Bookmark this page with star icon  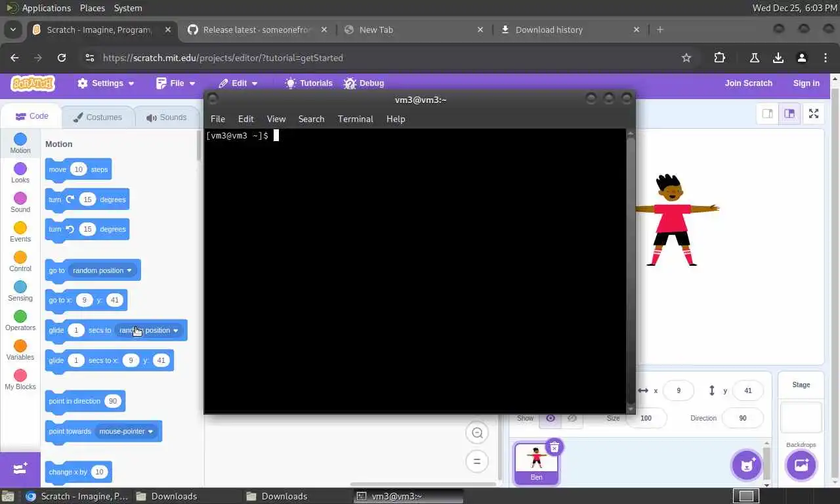686,58
